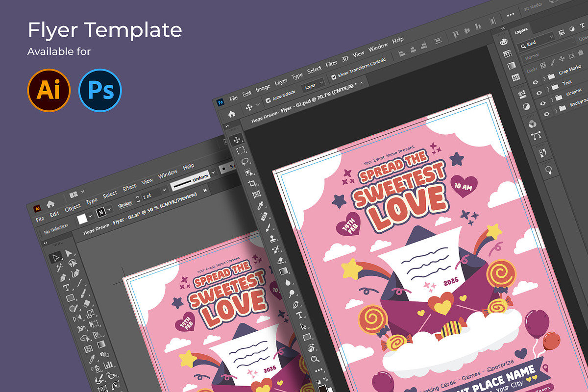Click the Illustrator white fill swatch
Image resolution: width=588 pixels, height=392 pixels.
click(x=82, y=219)
